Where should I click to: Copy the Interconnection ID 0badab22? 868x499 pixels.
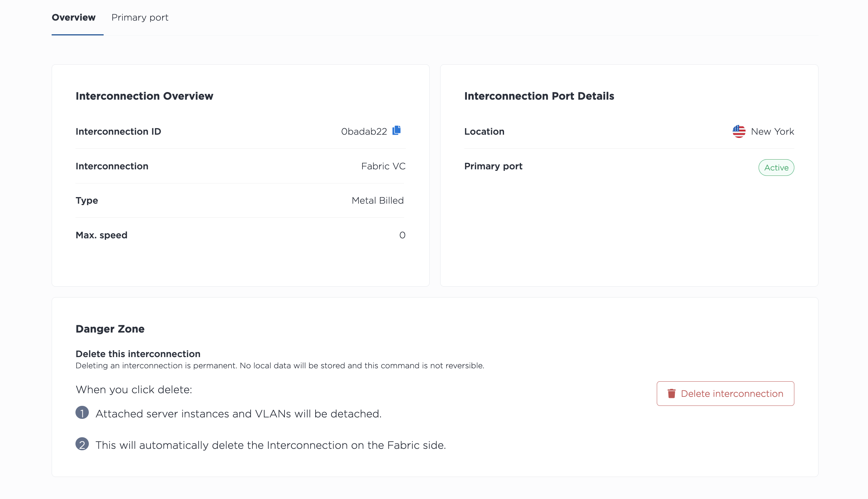pos(396,130)
